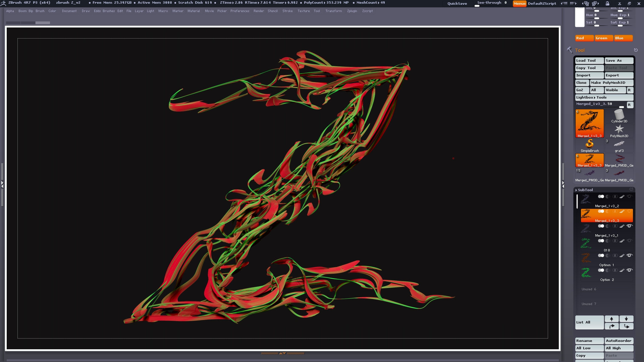This screenshot has height=362, width=644.
Task: Select the Optinon 1 subtool thumbnail
Action: (x=586, y=258)
